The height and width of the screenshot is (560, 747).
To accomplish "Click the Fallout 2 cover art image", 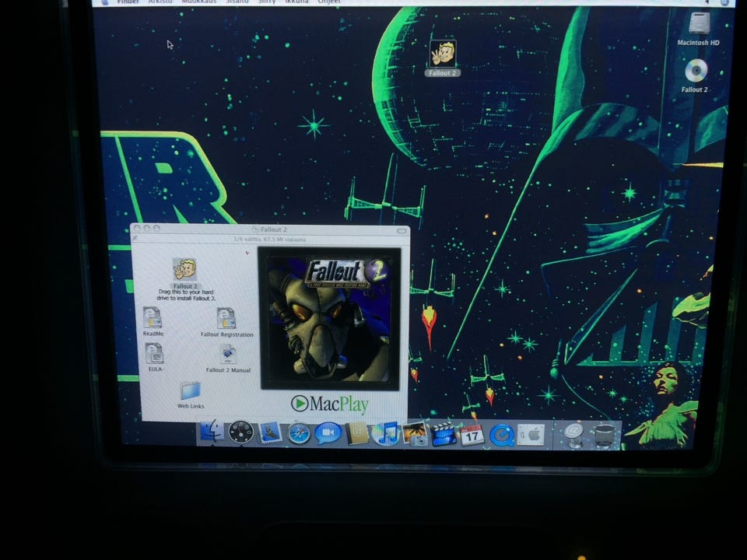I will pyautogui.click(x=330, y=319).
